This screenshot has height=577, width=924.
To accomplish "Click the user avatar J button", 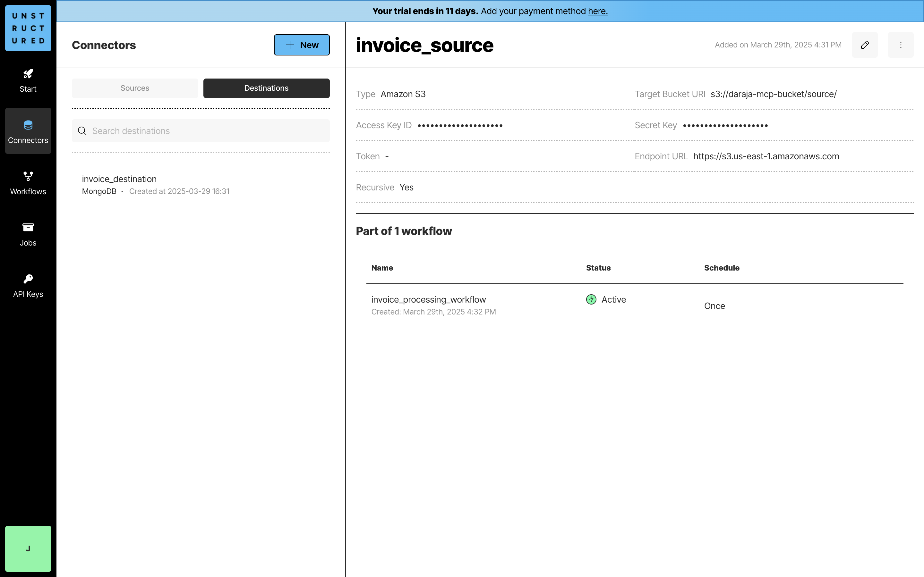I will (28, 548).
